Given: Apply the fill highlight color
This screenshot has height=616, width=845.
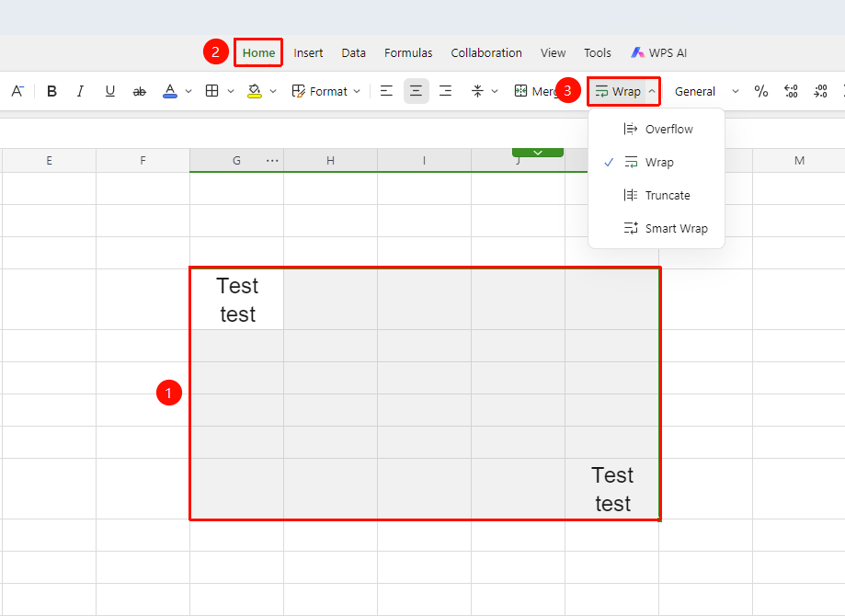Looking at the screenshot, I should [255, 91].
